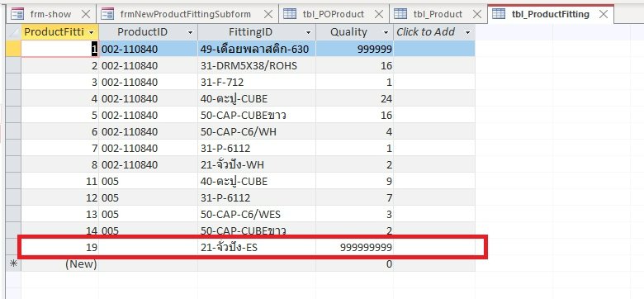Click FittingID 31-P-6112 in row 7

[x=257, y=149]
